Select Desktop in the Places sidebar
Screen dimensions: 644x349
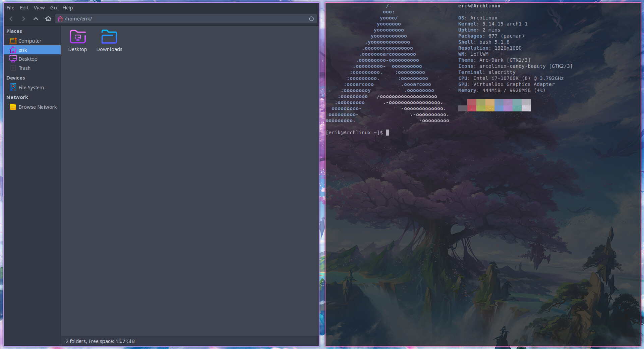click(x=28, y=59)
